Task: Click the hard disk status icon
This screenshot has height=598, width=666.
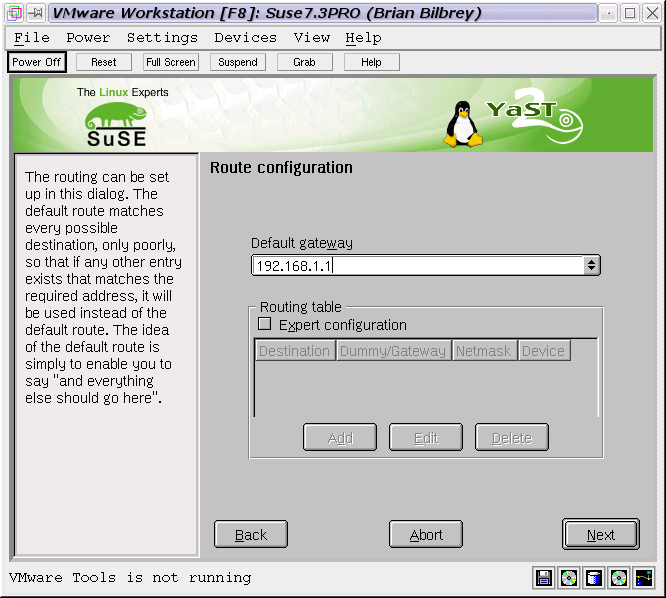Action: coord(594,578)
